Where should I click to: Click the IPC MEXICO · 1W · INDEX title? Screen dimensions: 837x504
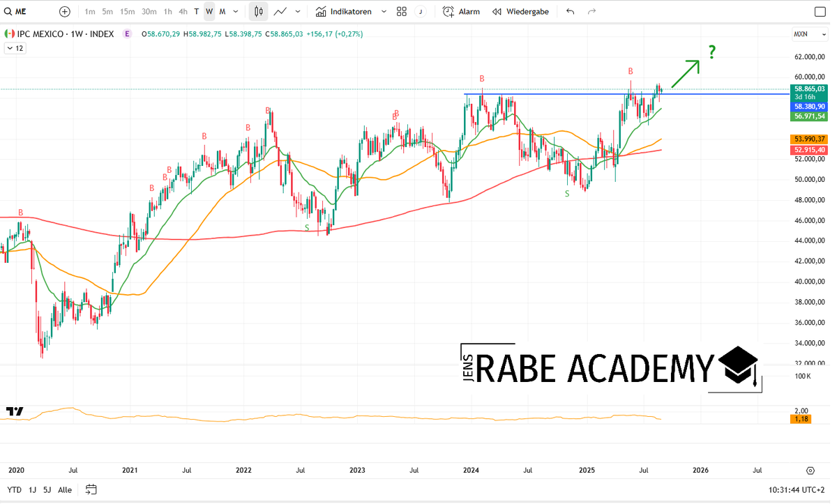(x=66, y=33)
